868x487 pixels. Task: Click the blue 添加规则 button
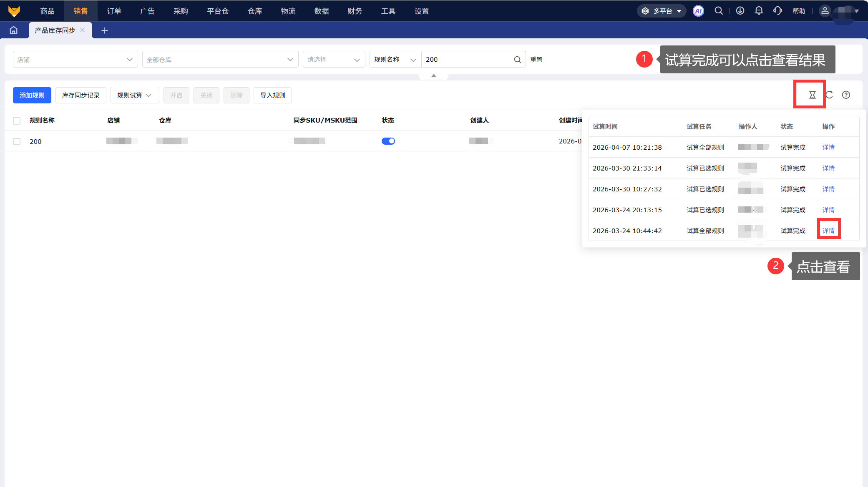[32, 95]
